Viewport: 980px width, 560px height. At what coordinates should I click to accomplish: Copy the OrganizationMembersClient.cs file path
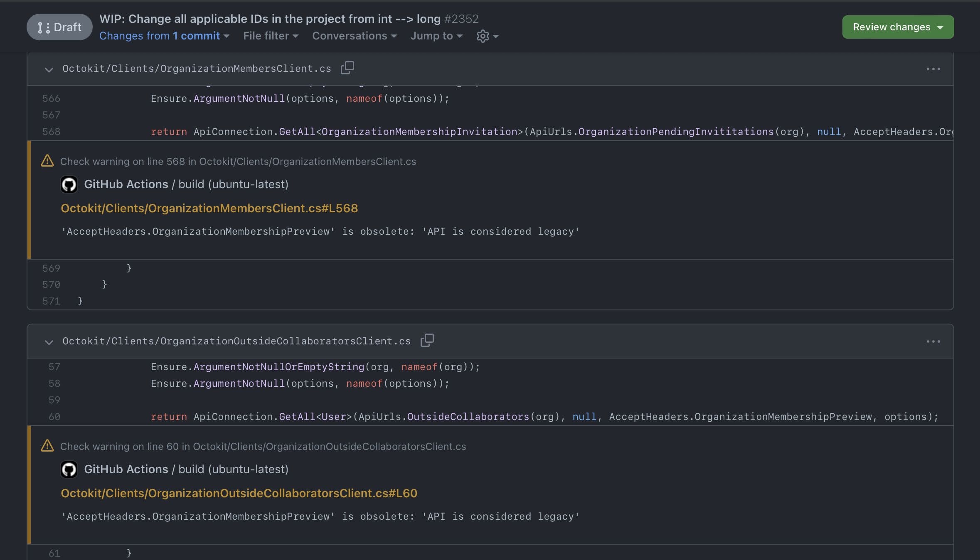tap(347, 68)
